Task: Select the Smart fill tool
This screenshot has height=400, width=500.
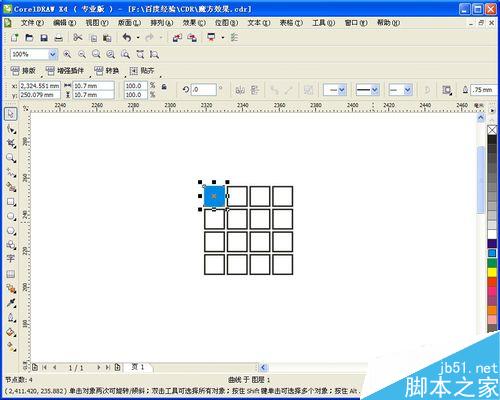Action: coord(11,187)
